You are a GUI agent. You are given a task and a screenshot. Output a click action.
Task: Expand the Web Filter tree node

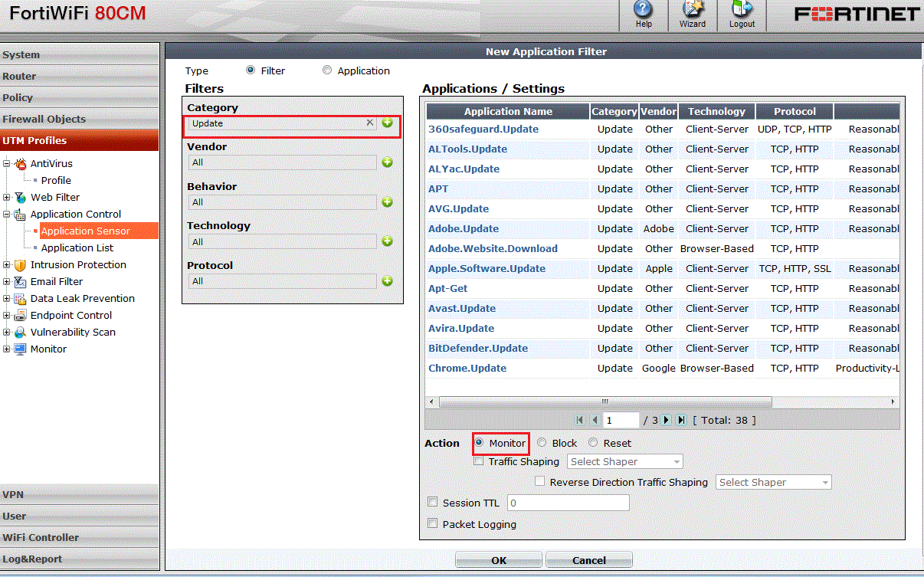[7, 198]
